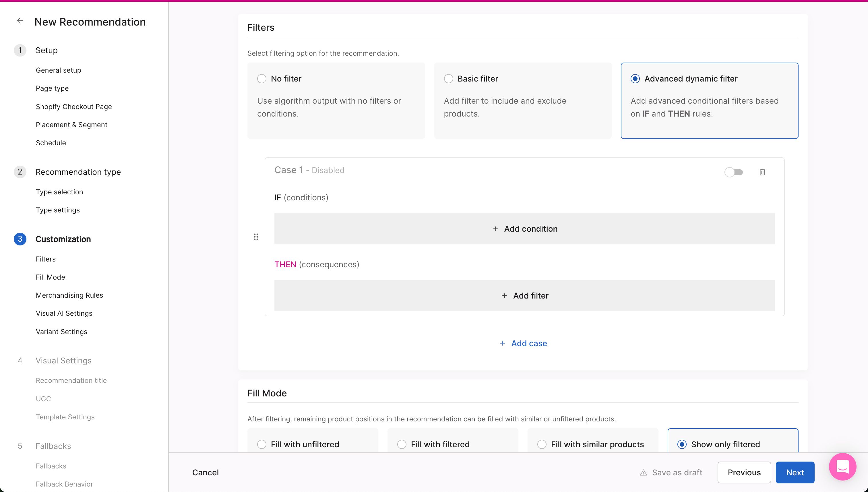Viewport: 868px width, 492px height.
Task: Enable the Case 1 toggle switch
Action: (734, 172)
